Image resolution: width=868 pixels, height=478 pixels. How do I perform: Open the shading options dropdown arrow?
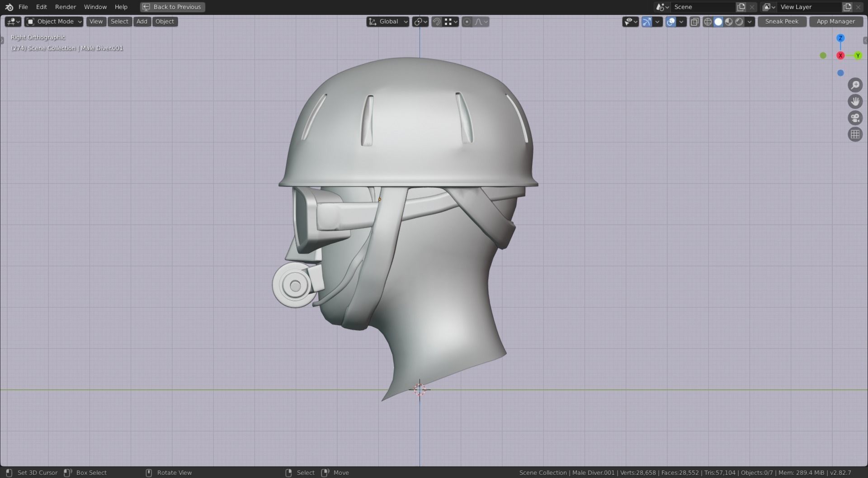(x=750, y=21)
